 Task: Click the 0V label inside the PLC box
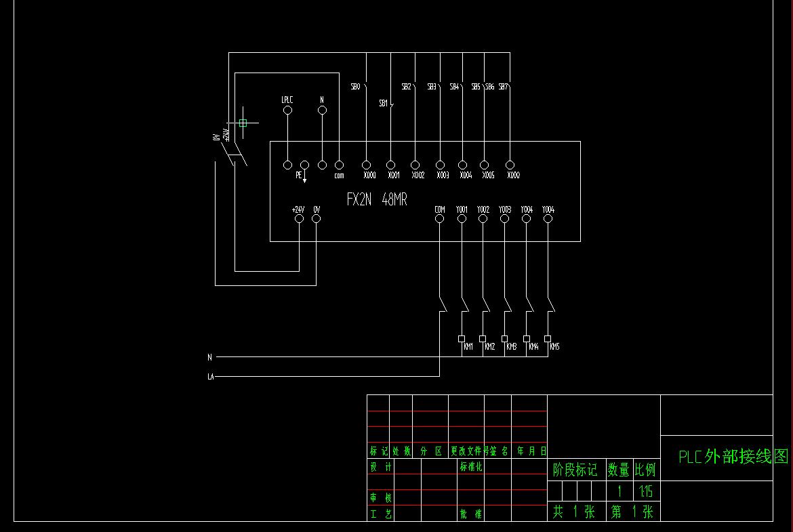tap(317, 209)
